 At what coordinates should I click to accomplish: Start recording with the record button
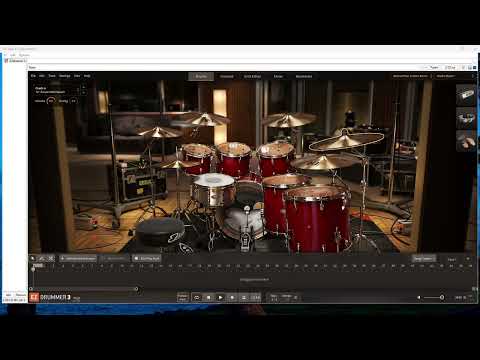coord(232,297)
